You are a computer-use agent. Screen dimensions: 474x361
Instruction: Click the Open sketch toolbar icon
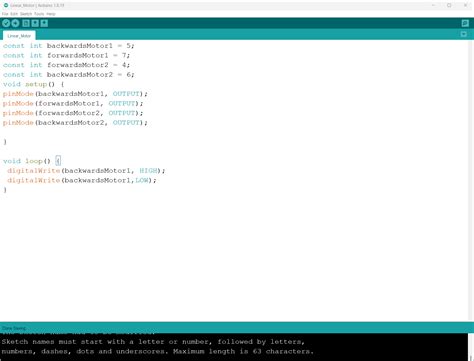35,23
